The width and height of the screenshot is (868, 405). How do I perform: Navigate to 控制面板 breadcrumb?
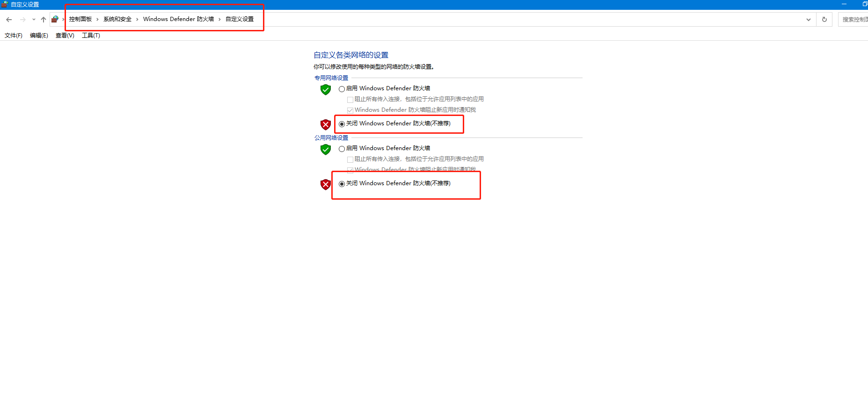point(80,19)
